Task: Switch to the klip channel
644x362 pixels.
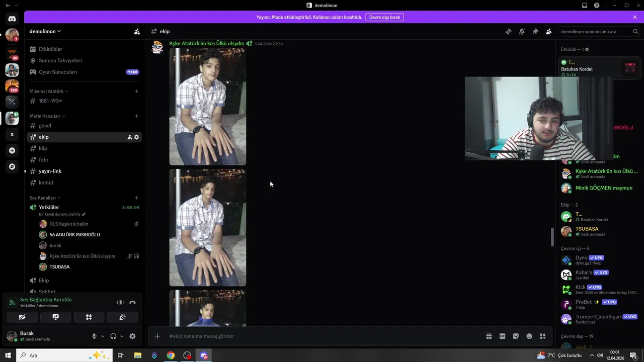Action: 84,148
